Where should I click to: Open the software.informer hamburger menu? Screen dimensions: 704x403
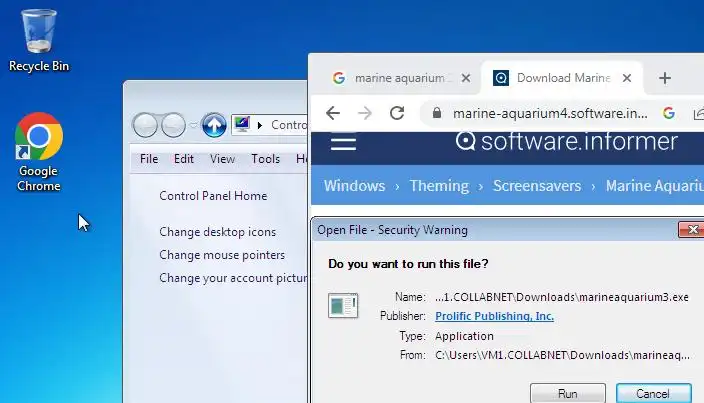[x=343, y=144]
